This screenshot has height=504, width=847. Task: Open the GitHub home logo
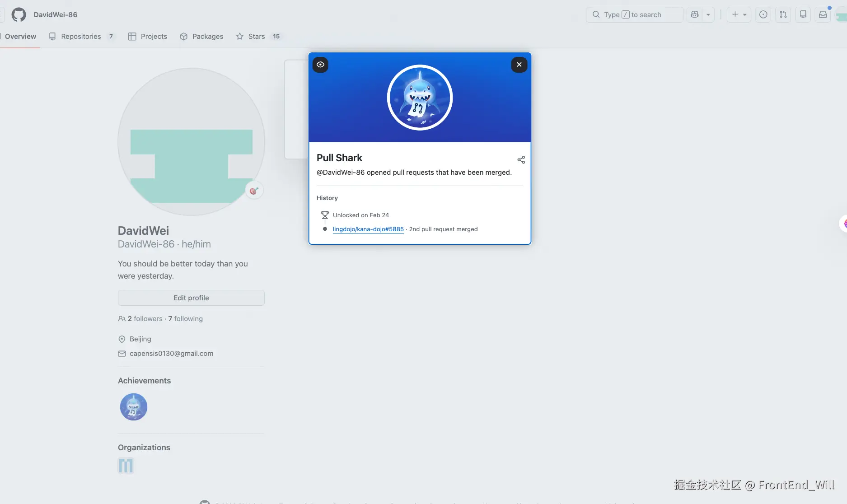pos(19,14)
